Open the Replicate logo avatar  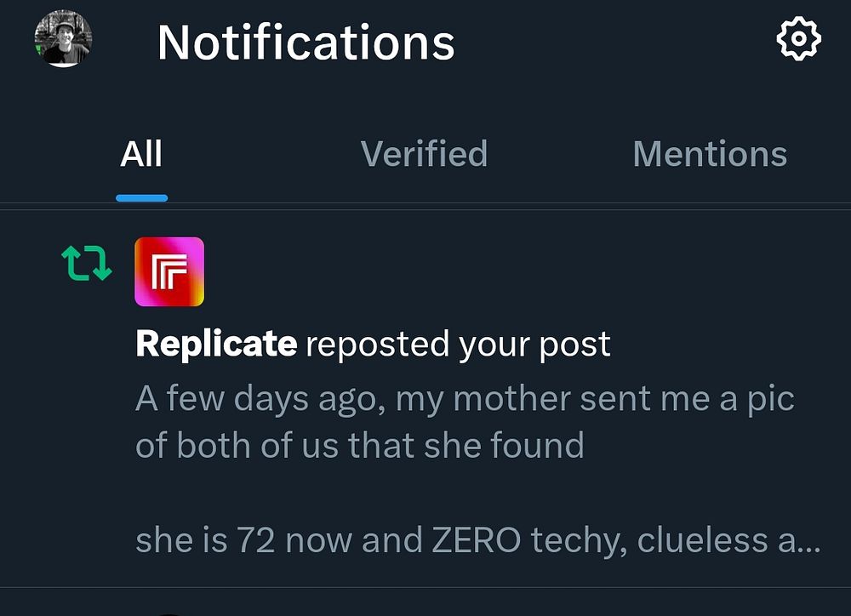(169, 271)
